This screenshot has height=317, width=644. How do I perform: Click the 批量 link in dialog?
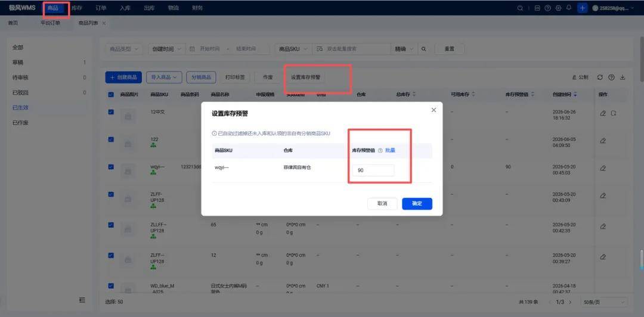[x=390, y=151]
